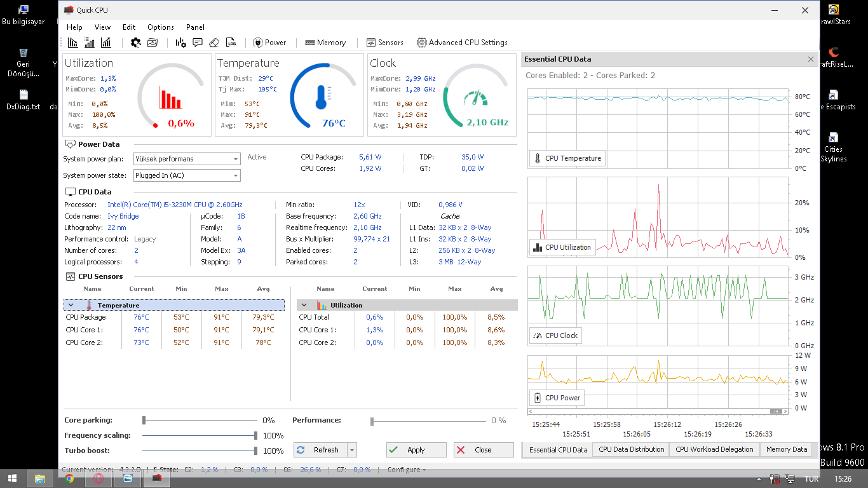This screenshot has height=488, width=868.
Task: Click the CPU Power graph legend icon
Action: point(538,398)
